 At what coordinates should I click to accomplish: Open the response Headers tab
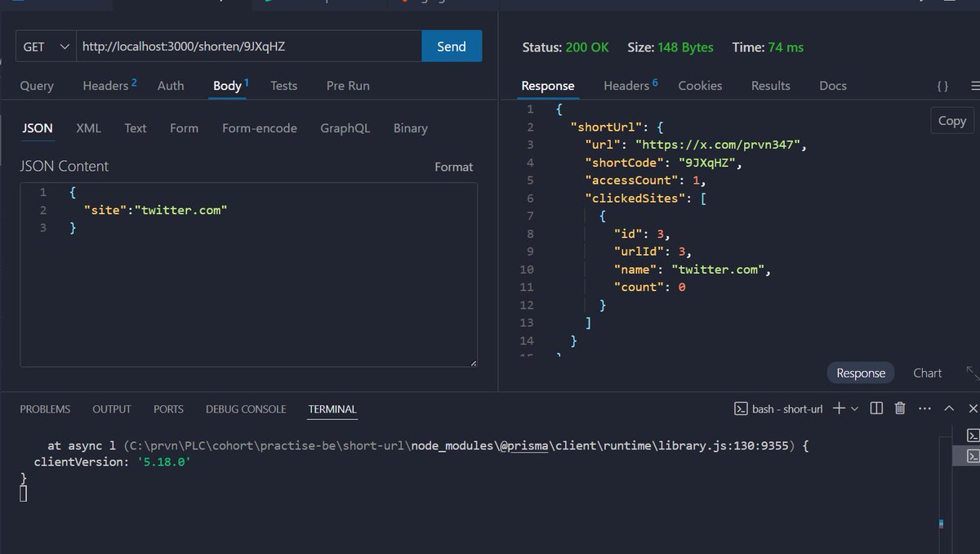coord(630,85)
